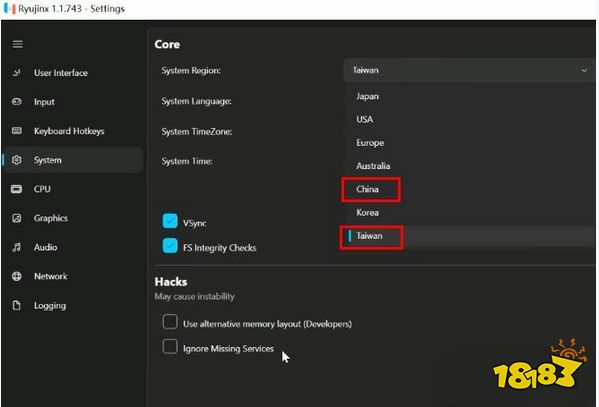Click the System Region label

tap(191, 71)
